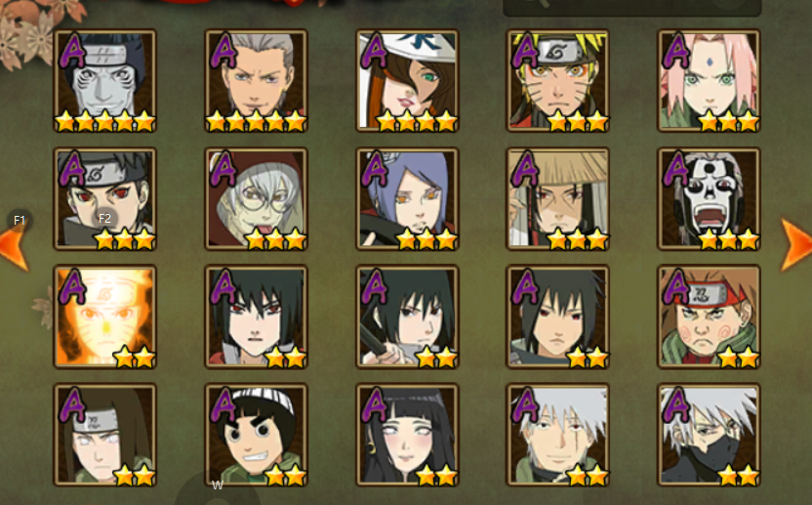Choose the four-star Mei with white kage hat
Viewport: 812px width, 505px height.
click(x=407, y=81)
